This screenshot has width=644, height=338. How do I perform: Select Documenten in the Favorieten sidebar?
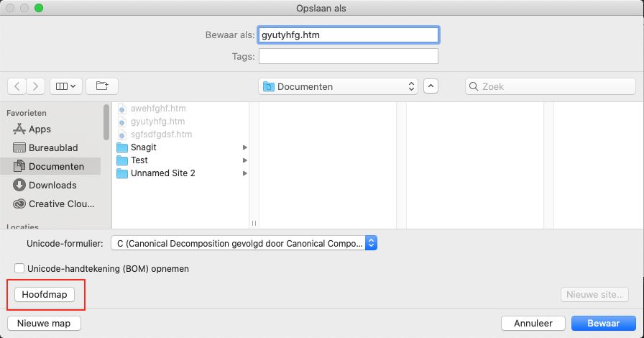coord(55,167)
